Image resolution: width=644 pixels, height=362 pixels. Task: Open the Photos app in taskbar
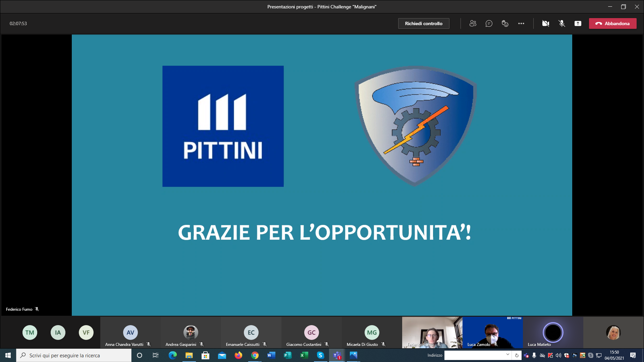[x=354, y=355]
